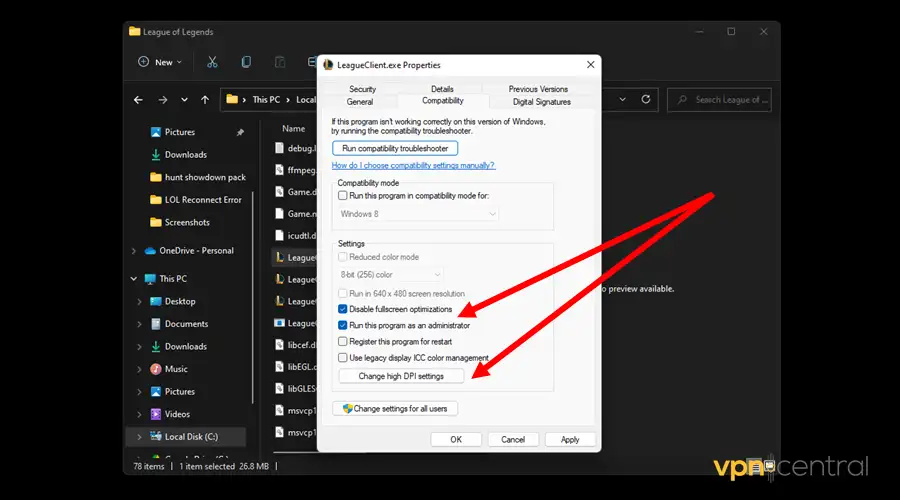
Task: Click Run compatibility troubleshooter button
Action: tap(395, 148)
